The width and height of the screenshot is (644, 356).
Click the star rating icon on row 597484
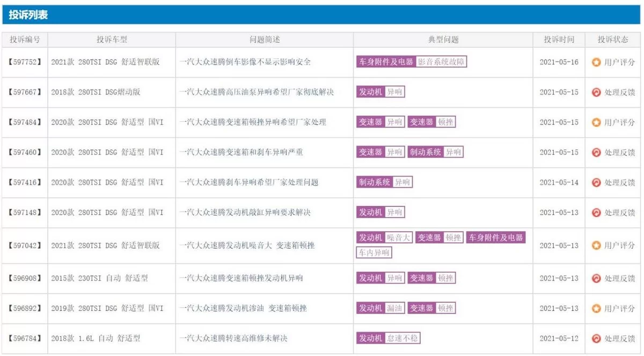click(x=598, y=122)
